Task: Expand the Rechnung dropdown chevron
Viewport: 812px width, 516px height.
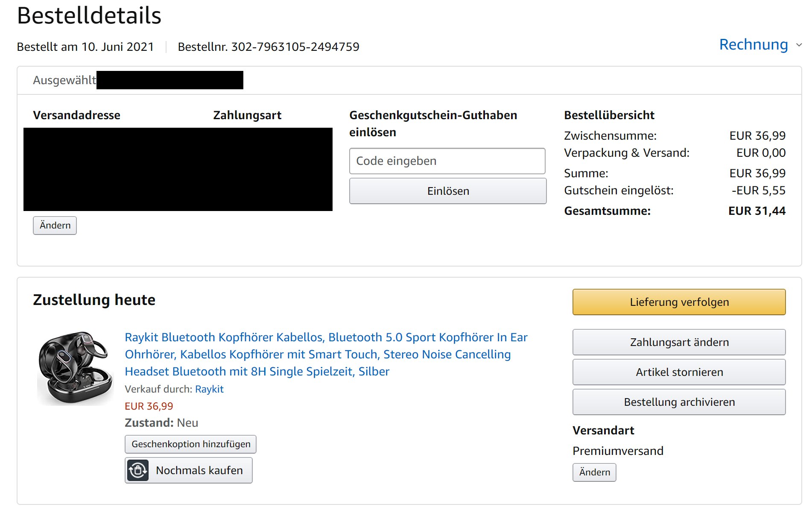Action: [x=799, y=45]
